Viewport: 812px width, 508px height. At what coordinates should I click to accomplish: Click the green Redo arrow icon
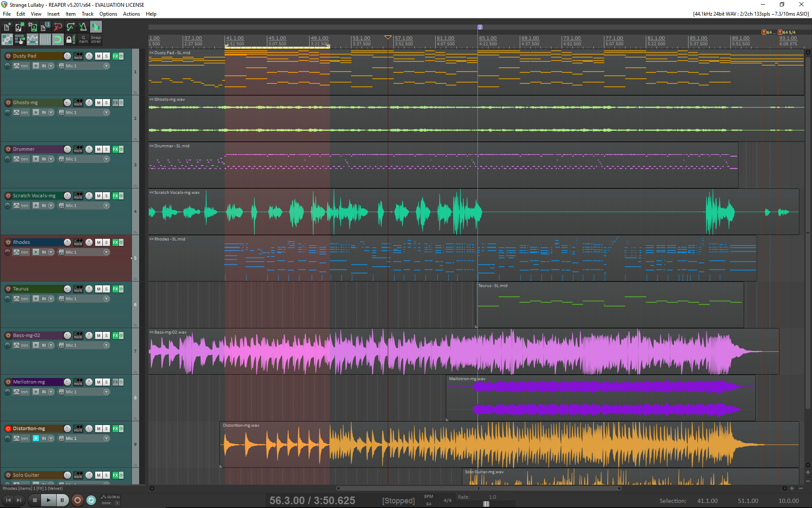(x=71, y=27)
